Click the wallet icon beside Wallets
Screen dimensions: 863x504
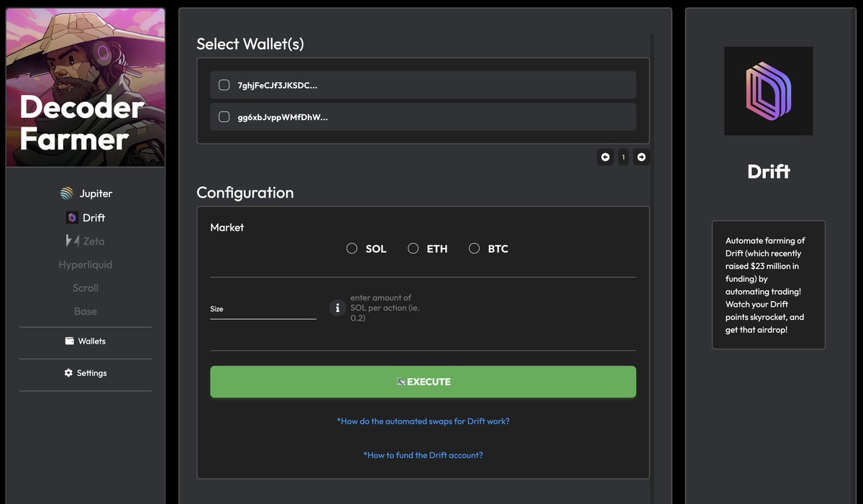[70, 341]
